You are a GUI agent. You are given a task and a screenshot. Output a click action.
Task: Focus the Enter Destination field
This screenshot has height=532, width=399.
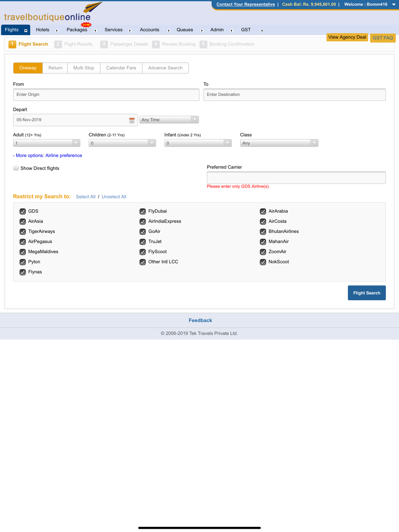click(294, 95)
